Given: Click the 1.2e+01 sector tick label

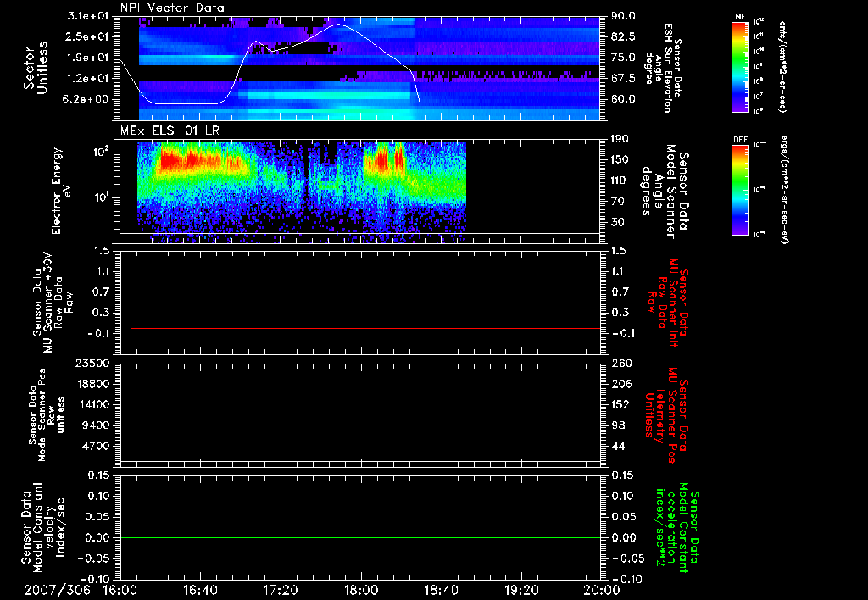Looking at the screenshot, I should 88,79.
